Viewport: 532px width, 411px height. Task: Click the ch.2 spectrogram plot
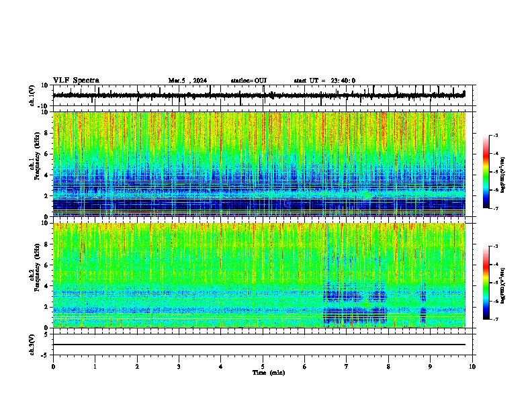pyautogui.click(x=259, y=275)
